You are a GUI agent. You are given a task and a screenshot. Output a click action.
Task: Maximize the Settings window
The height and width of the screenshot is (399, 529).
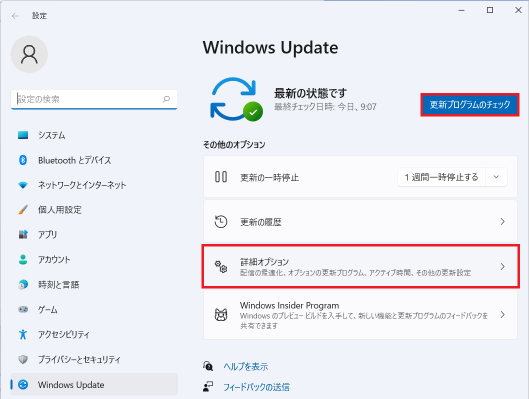pos(490,10)
